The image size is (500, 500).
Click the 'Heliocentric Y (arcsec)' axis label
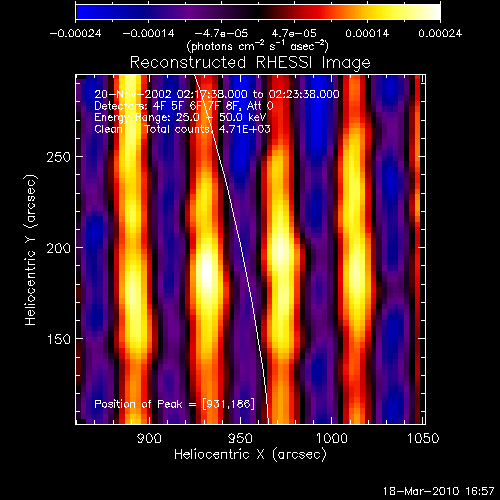coord(31,250)
